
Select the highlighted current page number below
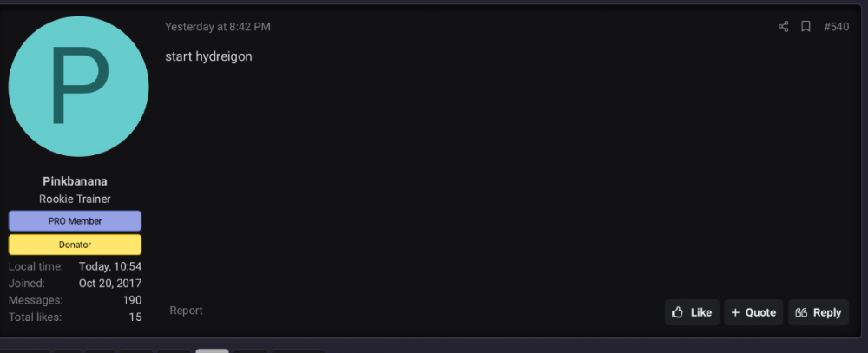[x=212, y=350]
